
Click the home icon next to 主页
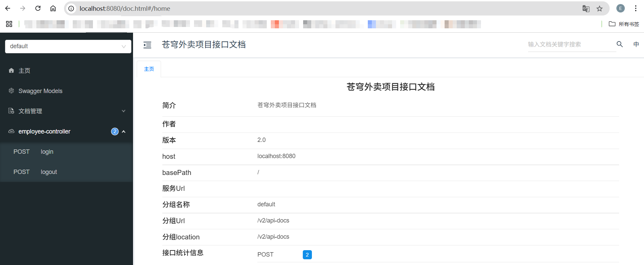(x=11, y=70)
